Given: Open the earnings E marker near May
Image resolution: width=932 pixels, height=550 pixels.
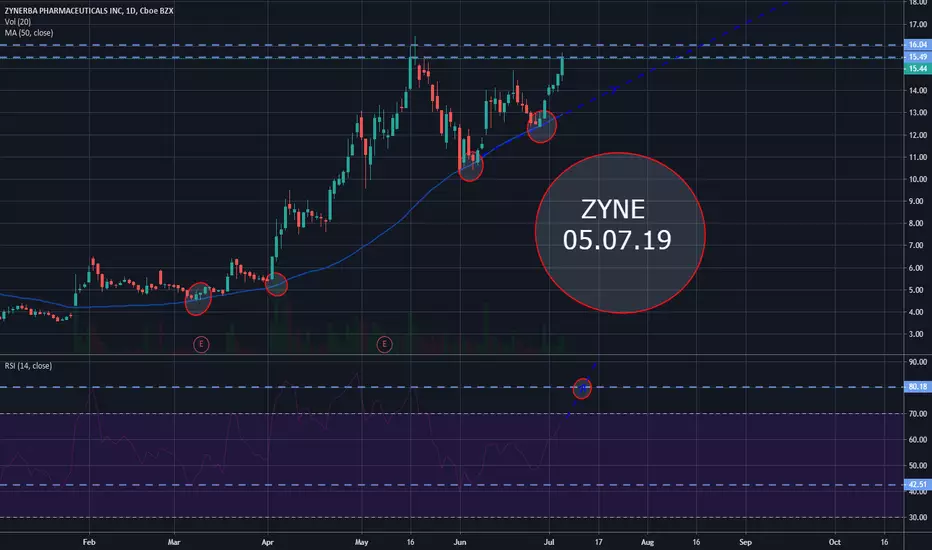Looking at the screenshot, I should click(x=384, y=344).
